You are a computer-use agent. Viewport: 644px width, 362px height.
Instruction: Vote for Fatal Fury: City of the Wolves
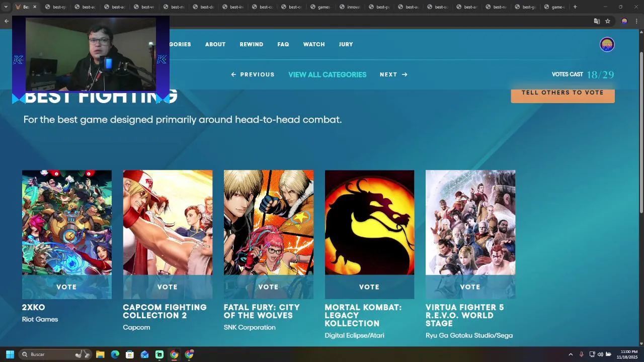269,287
